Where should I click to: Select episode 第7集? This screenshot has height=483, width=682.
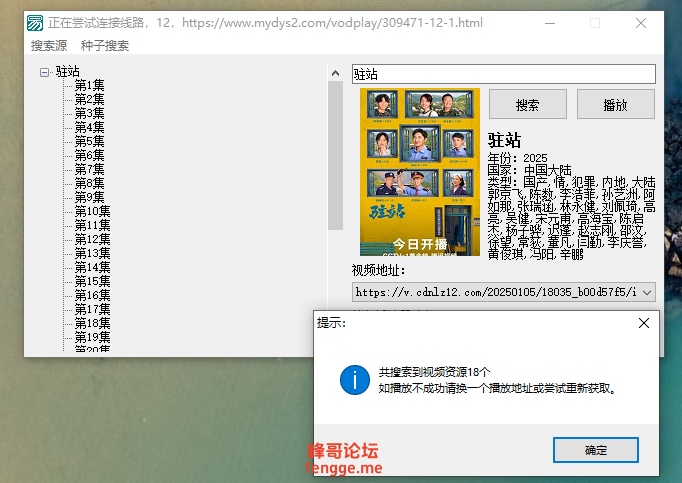89,169
